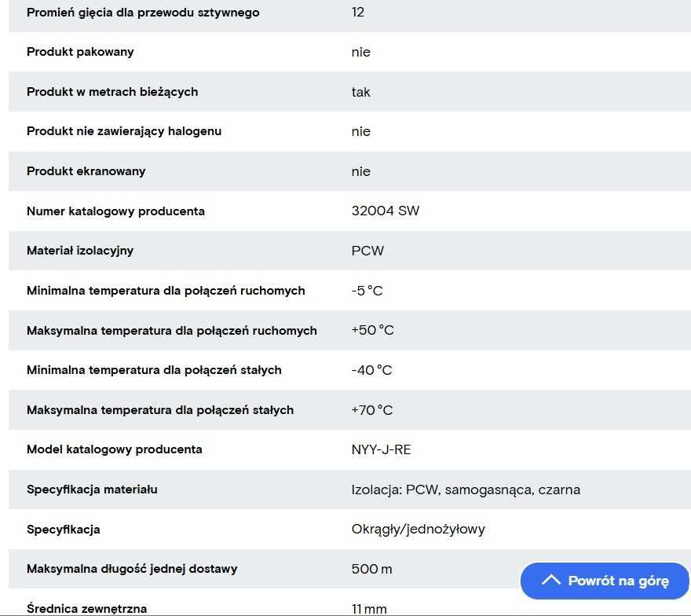The width and height of the screenshot is (691, 616).
Task: Select the PCW insulation material value
Action: pyautogui.click(x=367, y=251)
